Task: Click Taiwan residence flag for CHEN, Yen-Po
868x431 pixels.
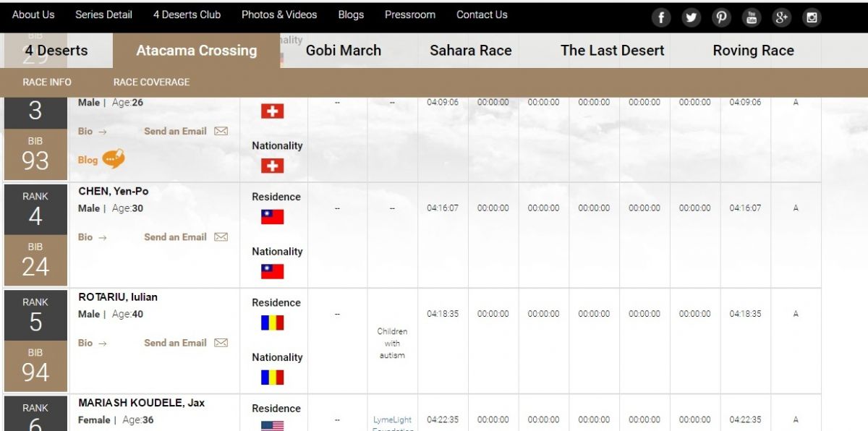Action: tap(272, 217)
